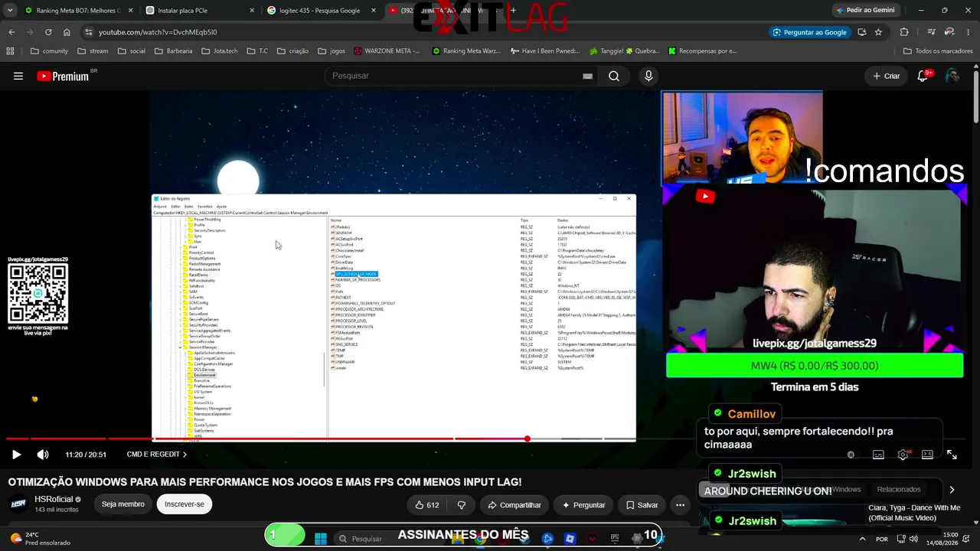Switch player to theater mode
This screenshot has width=980, height=551.
pos(927,455)
